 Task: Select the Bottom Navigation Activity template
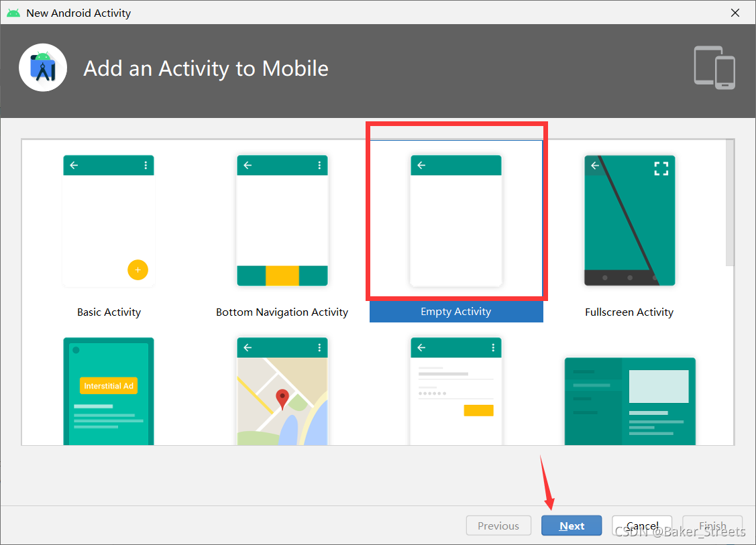282,221
